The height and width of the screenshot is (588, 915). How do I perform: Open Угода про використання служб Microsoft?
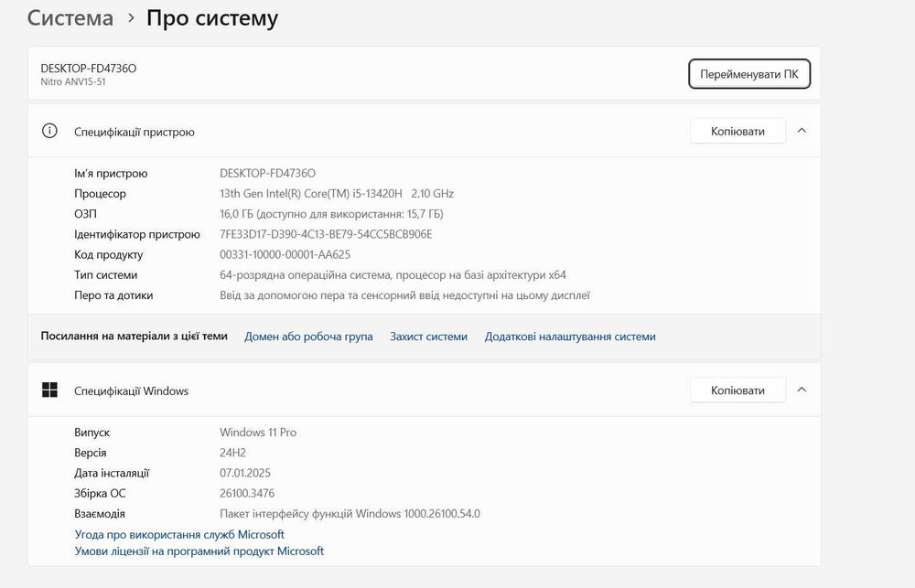point(179,534)
